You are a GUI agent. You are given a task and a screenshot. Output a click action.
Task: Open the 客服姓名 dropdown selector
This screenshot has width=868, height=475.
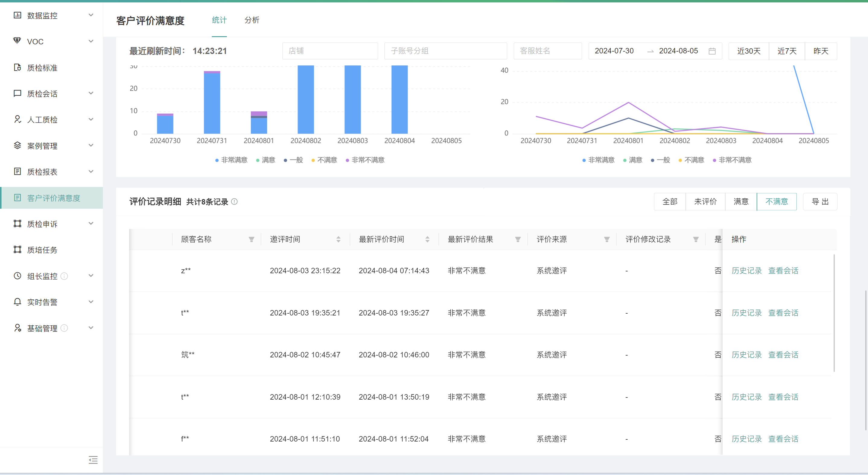[x=548, y=51]
